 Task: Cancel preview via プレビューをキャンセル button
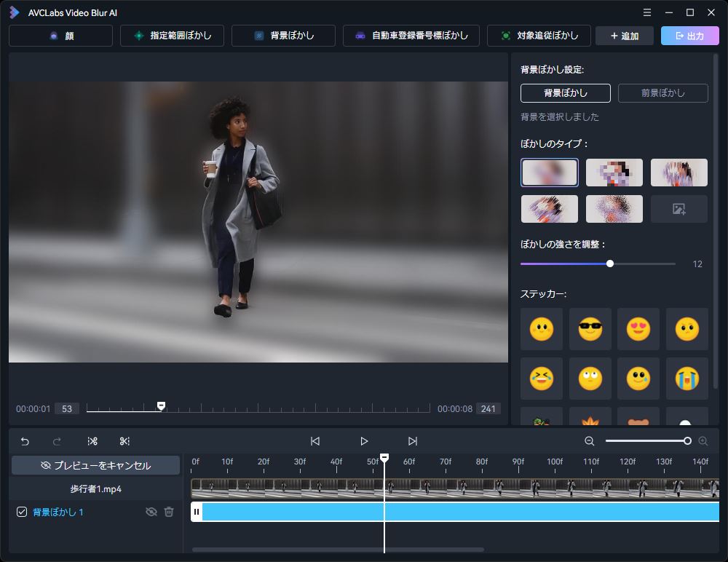click(x=95, y=466)
